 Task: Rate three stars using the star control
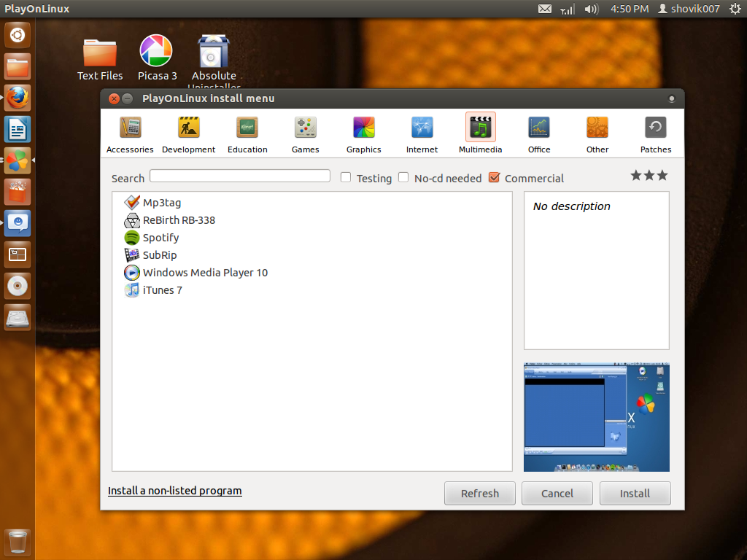[662, 175]
